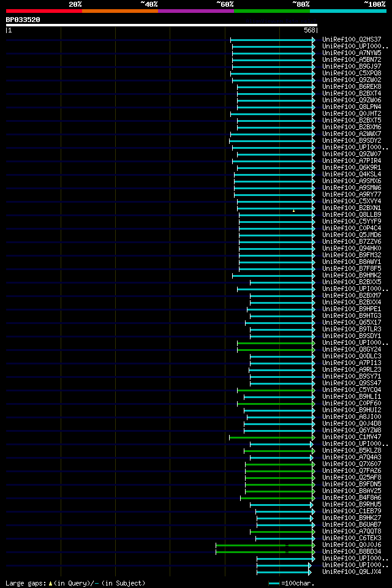
Task: Select hit label UniRef100_Q6YZW8
Action: [x=352, y=431]
